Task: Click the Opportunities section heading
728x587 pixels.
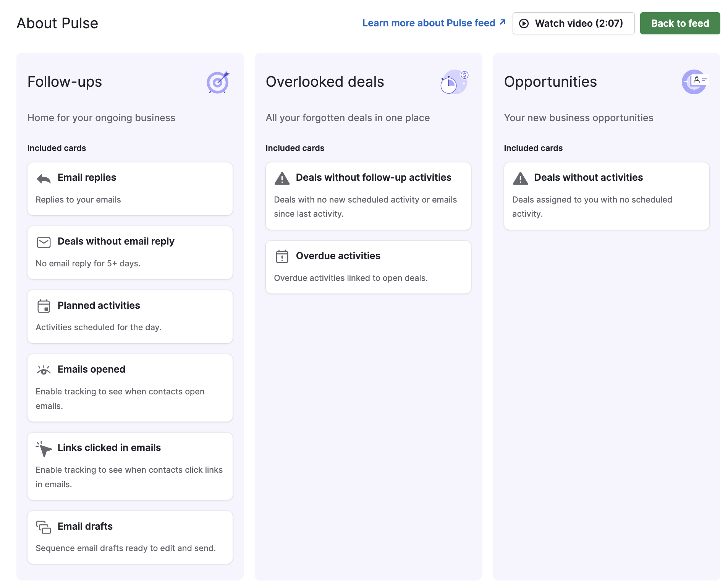Action: [x=550, y=82]
